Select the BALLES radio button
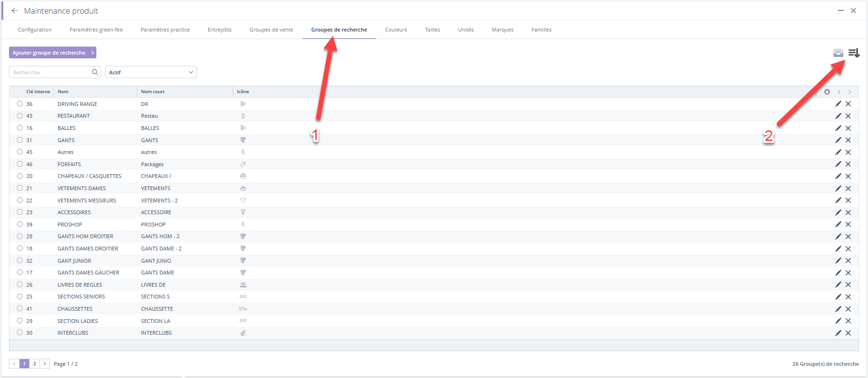Viewport: 868px width, 378px height. [20, 128]
